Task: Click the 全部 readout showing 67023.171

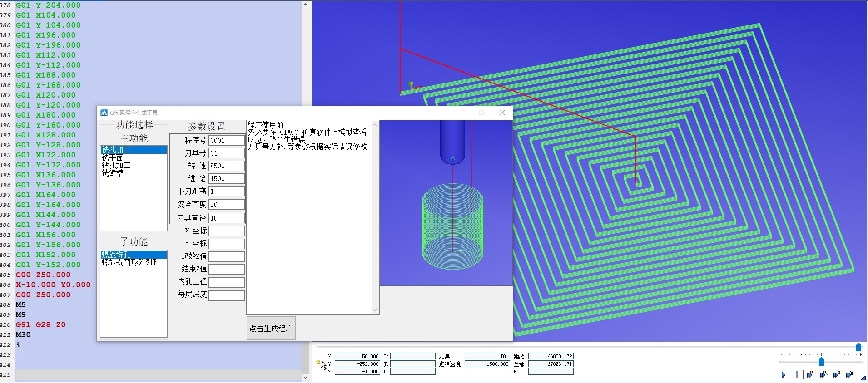Action: (x=551, y=364)
